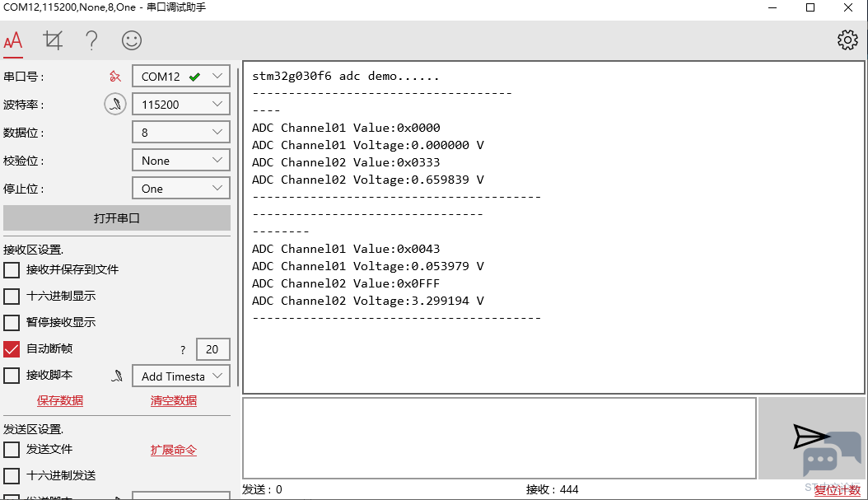Enable the 接收脚本 checkbox
This screenshot has width=868, height=500.
point(12,376)
